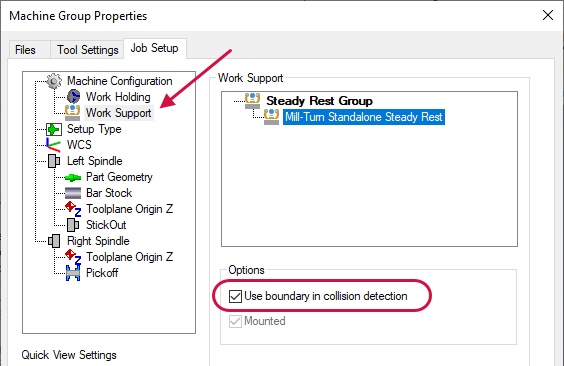Select Left Spindle tree node
564x366 pixels.
click(95, 161)
